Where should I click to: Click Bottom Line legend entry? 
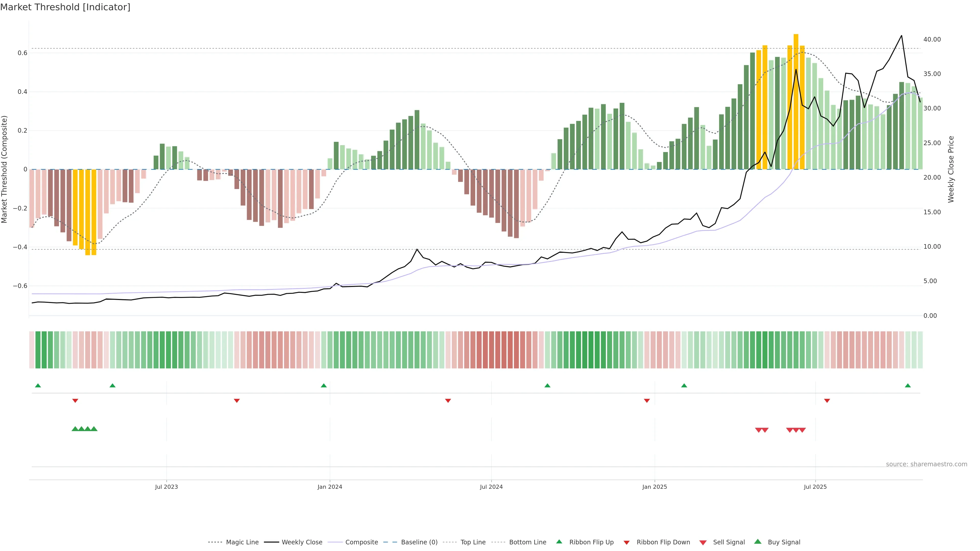coord(527,542)
